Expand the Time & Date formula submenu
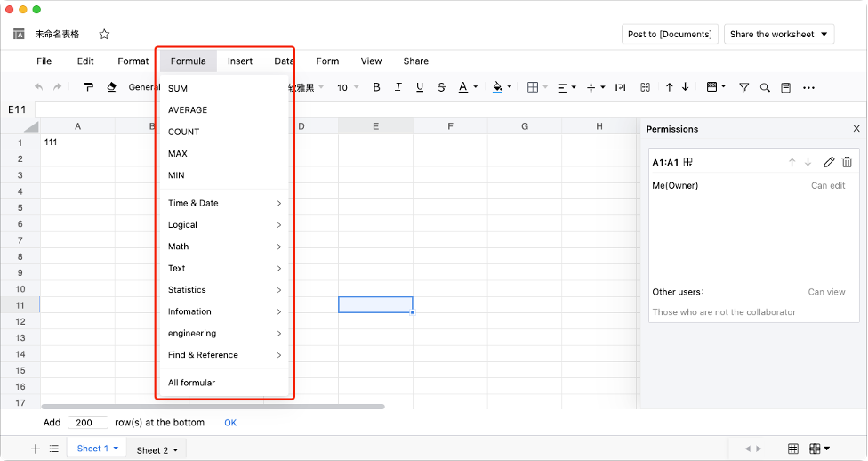 click(223, 203)
